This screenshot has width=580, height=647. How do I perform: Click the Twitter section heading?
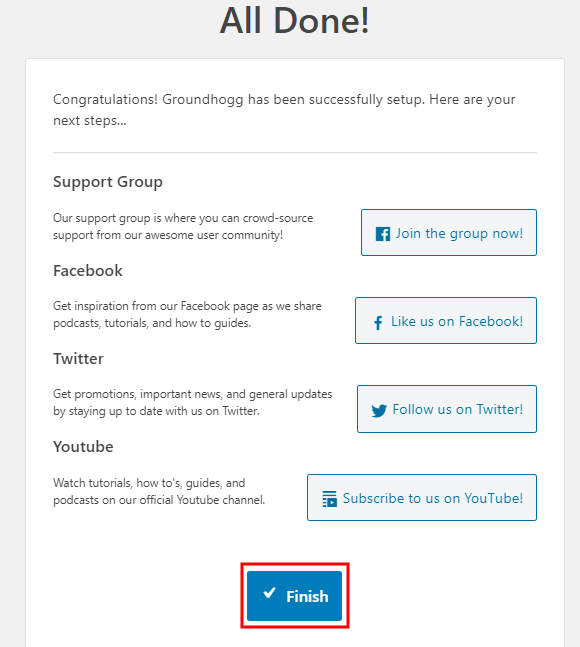pyautogui.click(x=78, y=359)
